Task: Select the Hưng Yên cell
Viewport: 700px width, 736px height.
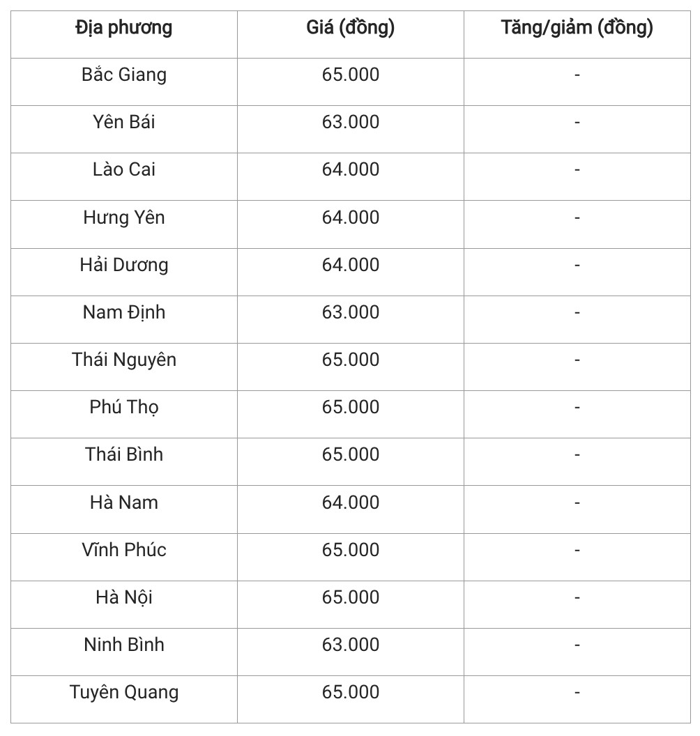Action: pyautogui.click(x=123, y=217)
